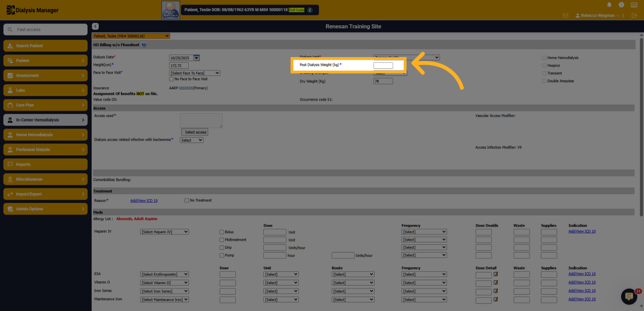Screen dimensions: 644x311
Task: Click the Dialysis Manager logo
Action: 32,10
